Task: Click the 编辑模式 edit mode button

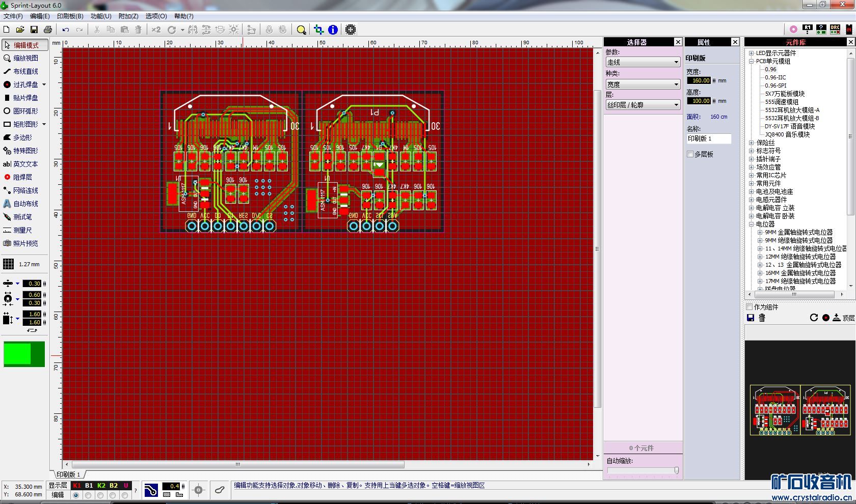Action: (25, 45)
